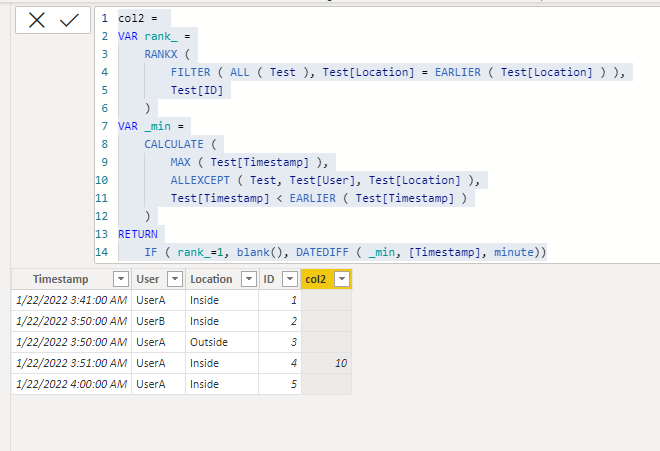Click the Outside location cell

click(222, 342)
